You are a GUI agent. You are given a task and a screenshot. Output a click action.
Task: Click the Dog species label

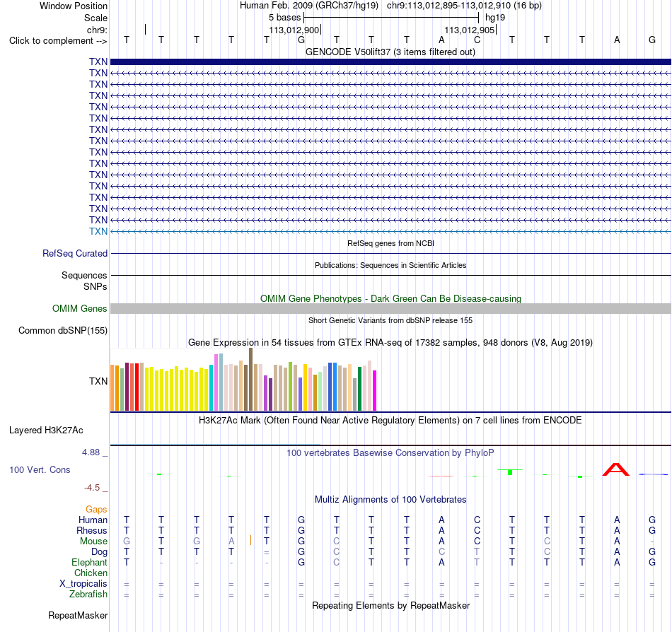coord(99,552)
